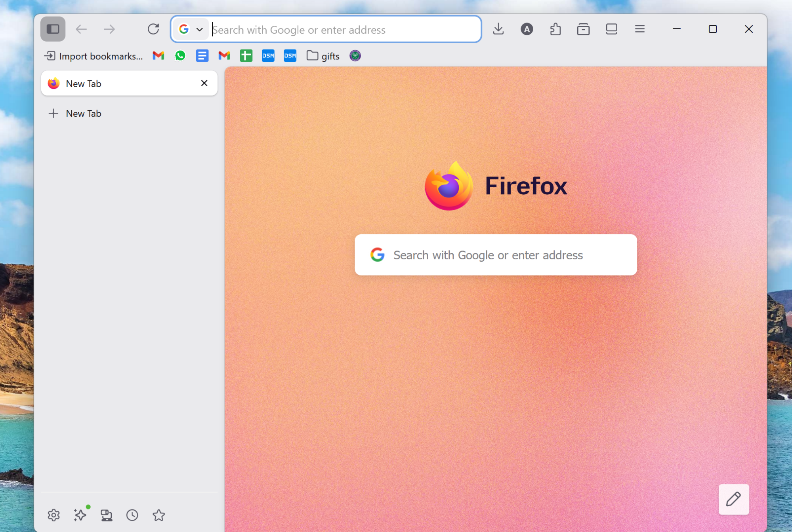Open the Bookmarks star sidebar panel
This screenshot has width=792, height=532.
[158, 515]
